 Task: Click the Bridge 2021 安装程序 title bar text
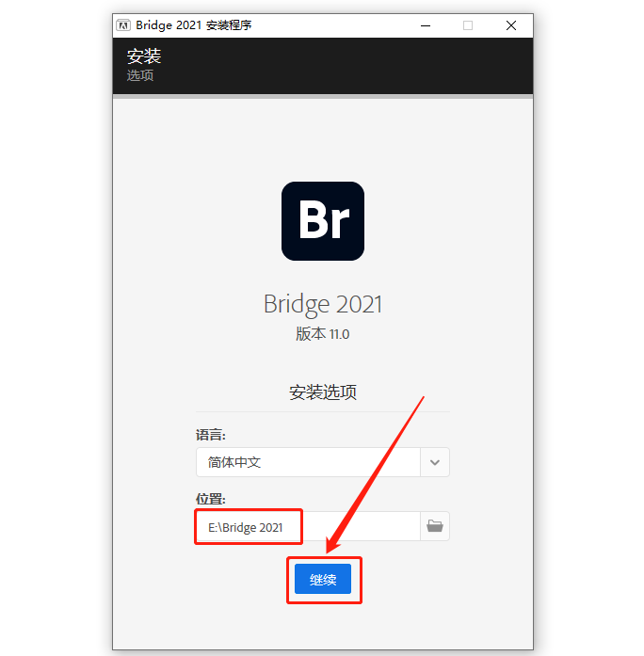[x=194, y=25]
